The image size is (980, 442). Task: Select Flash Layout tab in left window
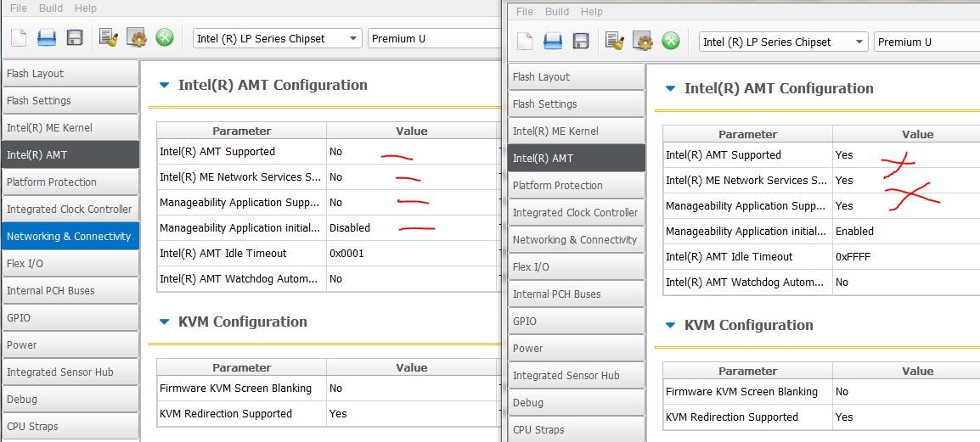70,73
